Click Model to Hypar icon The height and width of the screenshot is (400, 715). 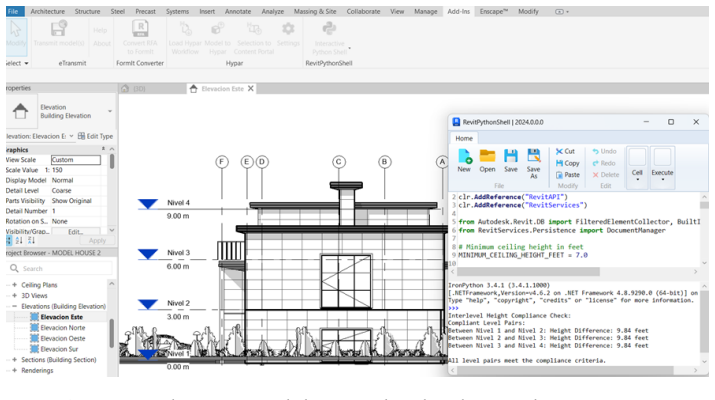[218, 29]
